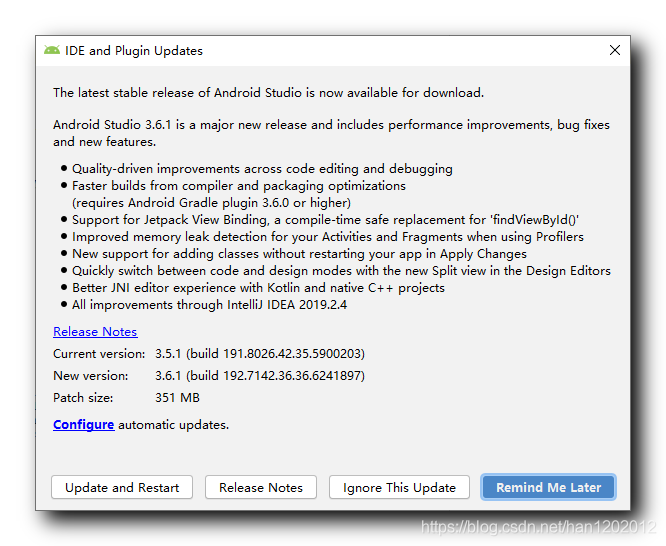Screen dimensions: 666x546
Task: Open the Configure automatic updates link
Action: coord(84,424)
